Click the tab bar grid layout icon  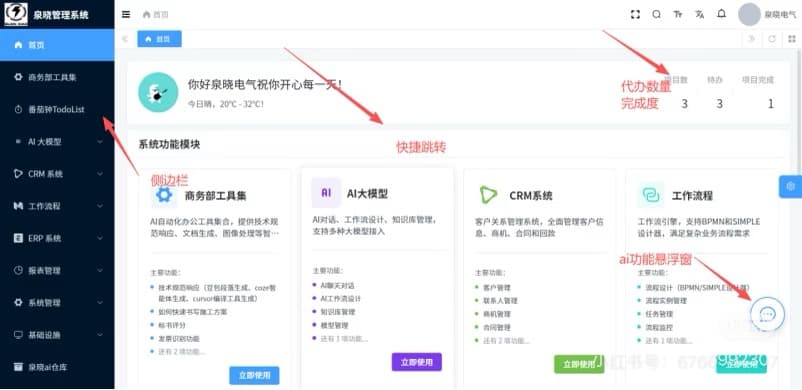[x=792, y=39]
